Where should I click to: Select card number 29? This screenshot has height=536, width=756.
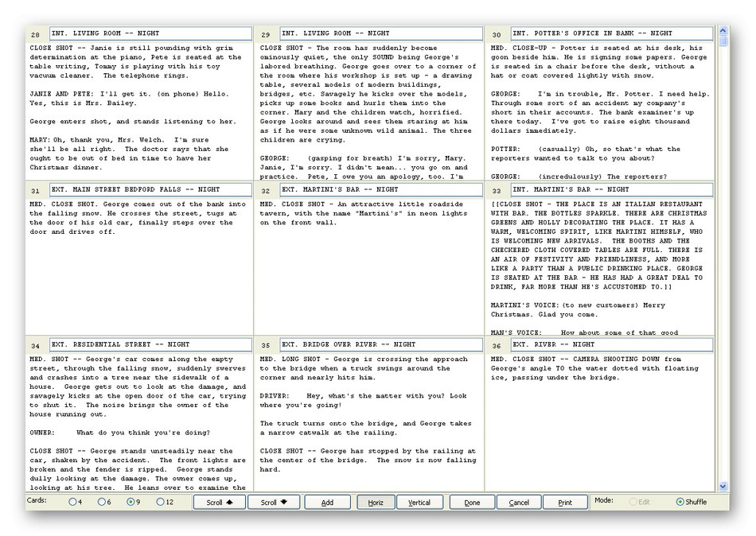266,35
